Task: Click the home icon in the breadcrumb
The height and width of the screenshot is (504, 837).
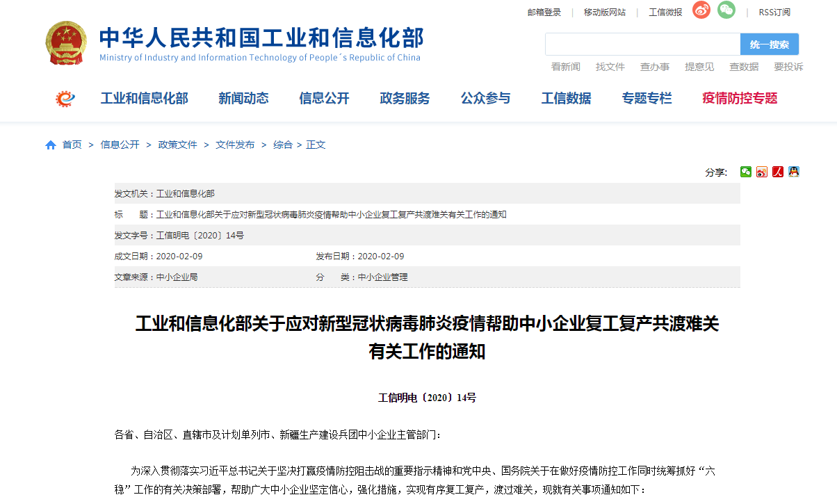Action: click(51, 145)
